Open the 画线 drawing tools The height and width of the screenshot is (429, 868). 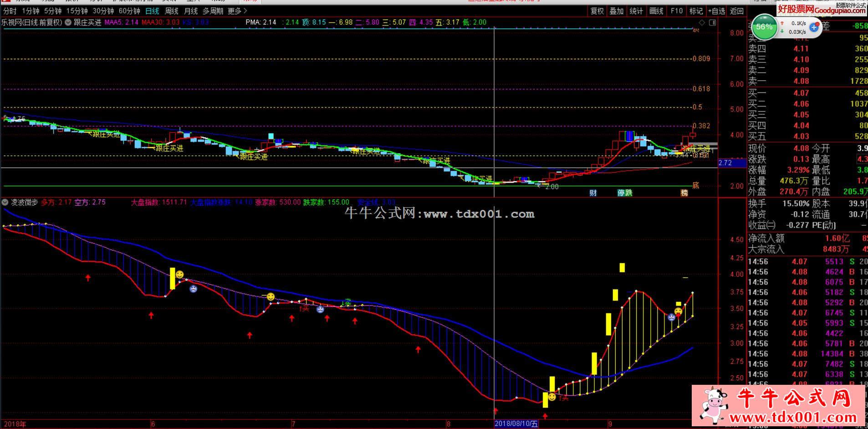pos(656,11)
